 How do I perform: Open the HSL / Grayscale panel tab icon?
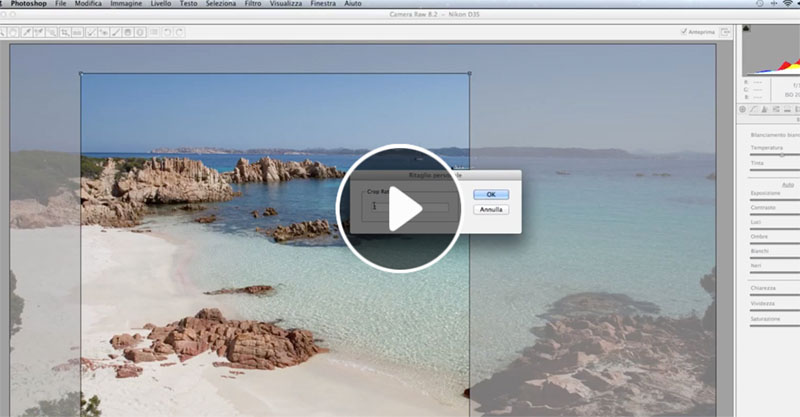click(776, 109)
